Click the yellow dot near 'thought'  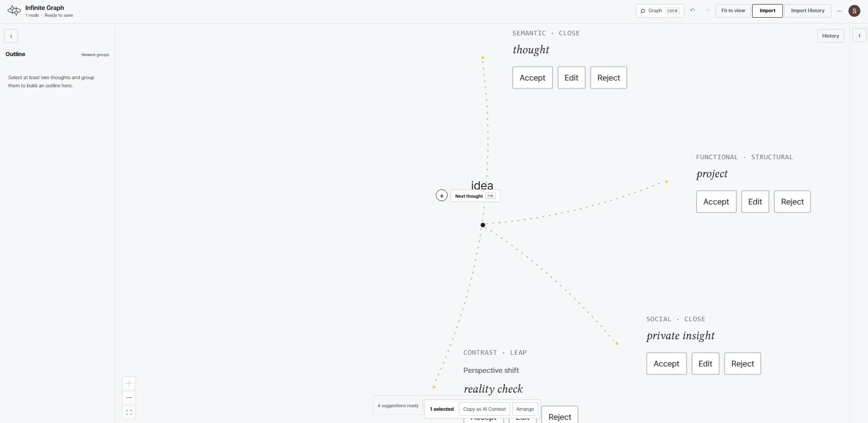[483, 58]
